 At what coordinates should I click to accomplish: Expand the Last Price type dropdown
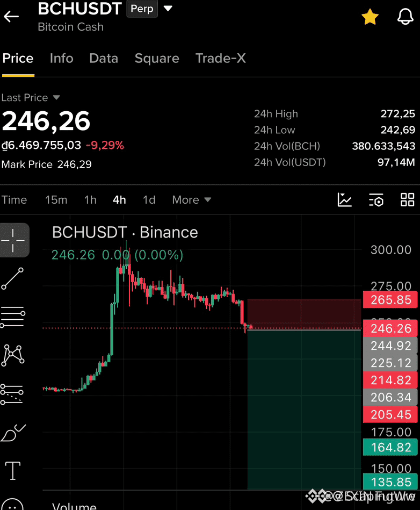(x=56, y=98)
